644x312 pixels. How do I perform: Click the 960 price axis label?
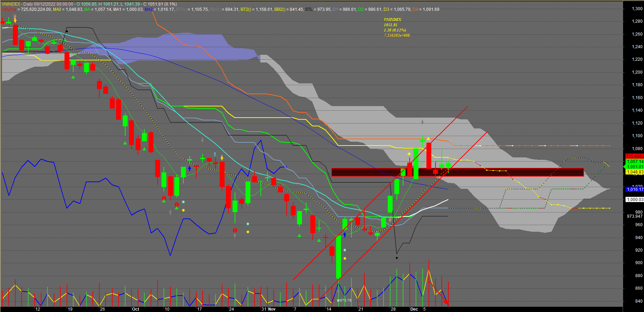click(639, 225)
